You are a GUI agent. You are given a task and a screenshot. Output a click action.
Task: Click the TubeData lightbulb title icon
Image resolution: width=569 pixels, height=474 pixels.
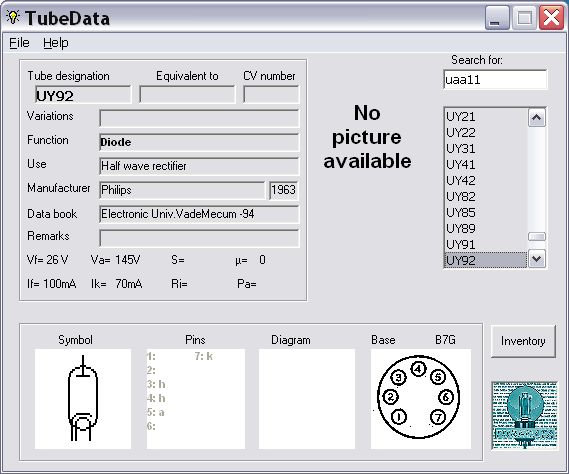13,17
